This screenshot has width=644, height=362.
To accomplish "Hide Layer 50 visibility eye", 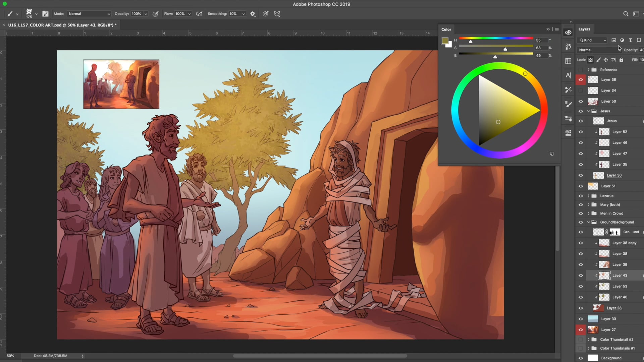I will [581, 101].
